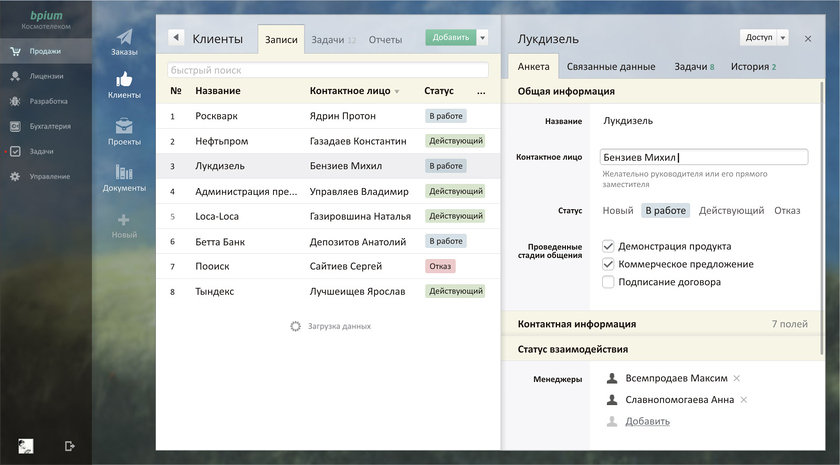The image size is (840, 465).
Task: Open the Документы section icon
Action: click(124, 172)
